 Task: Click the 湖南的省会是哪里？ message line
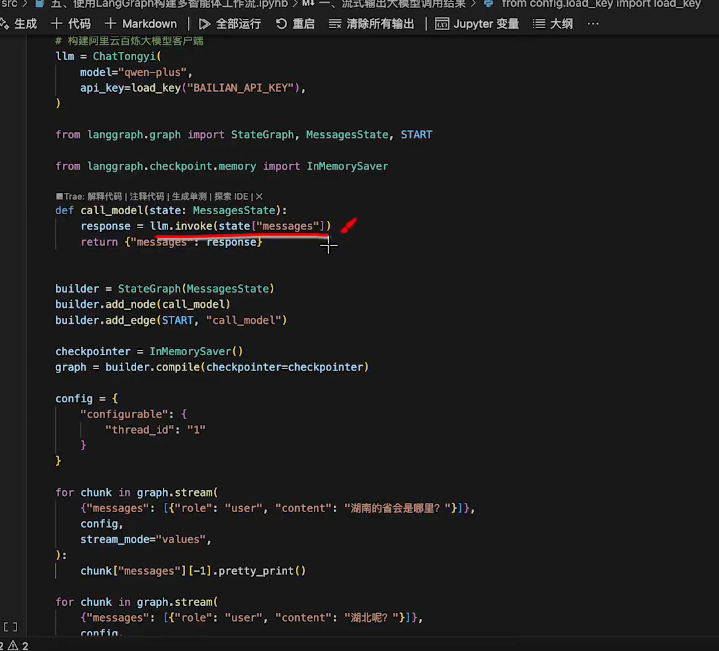(278, 508)
